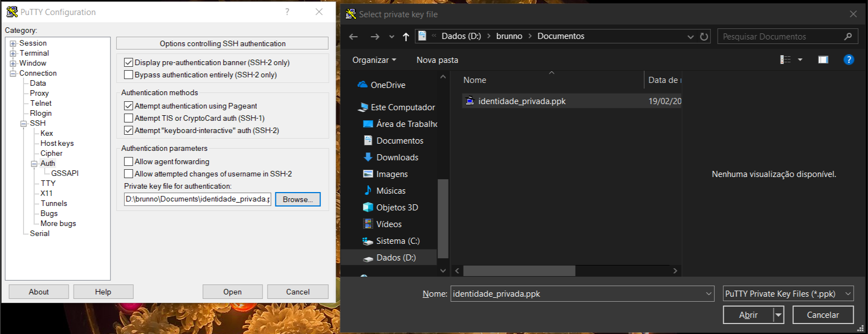Uncheck 'Attempt authentication using Pageant'
Viewport: 868px width, 334px height.
tap(129, 105)
